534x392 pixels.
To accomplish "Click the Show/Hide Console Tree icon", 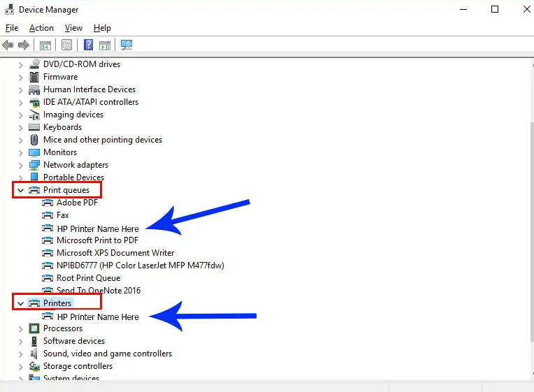I will tap(45, 45).
